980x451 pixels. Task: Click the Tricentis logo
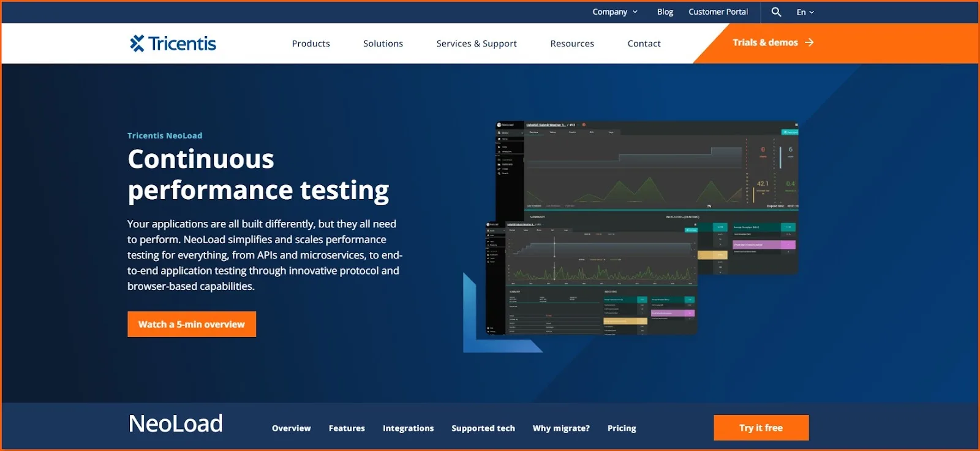(x=173, y=43)
